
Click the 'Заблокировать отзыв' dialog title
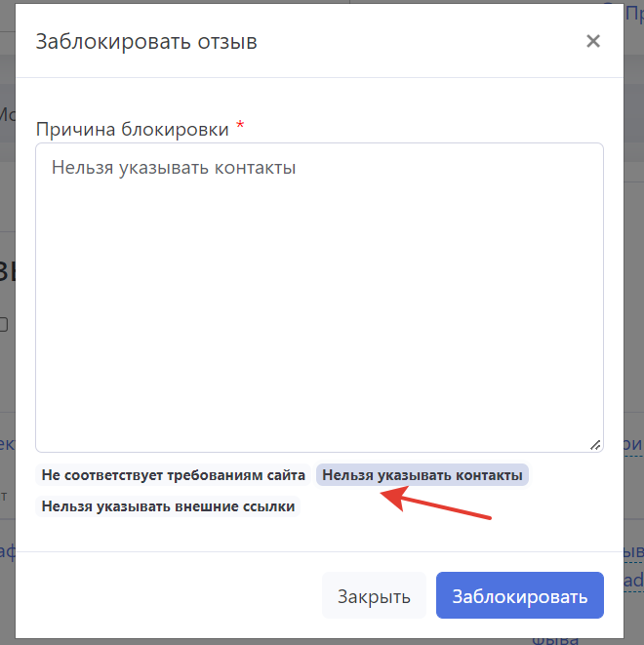(x=146, y=41)
